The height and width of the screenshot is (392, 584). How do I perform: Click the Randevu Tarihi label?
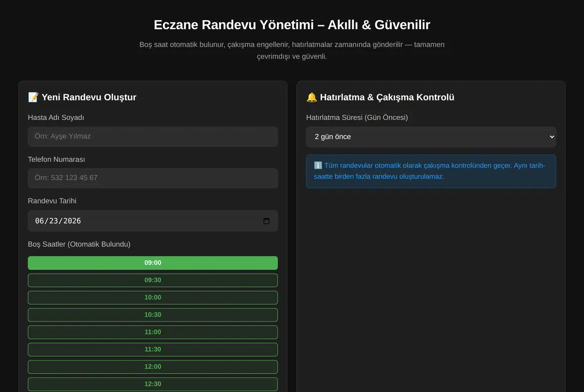pos(52,201)
